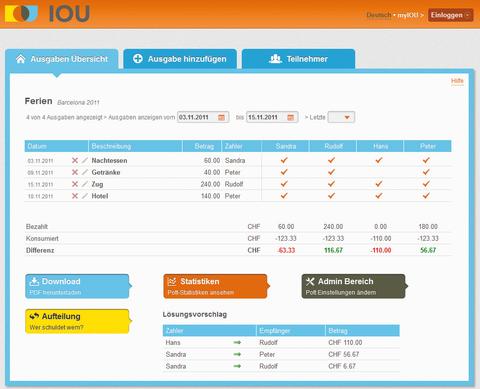Toggle Sandra checkmark for Getränke
The width and height of the screenshot is (480, 389).
coord(284,172)
